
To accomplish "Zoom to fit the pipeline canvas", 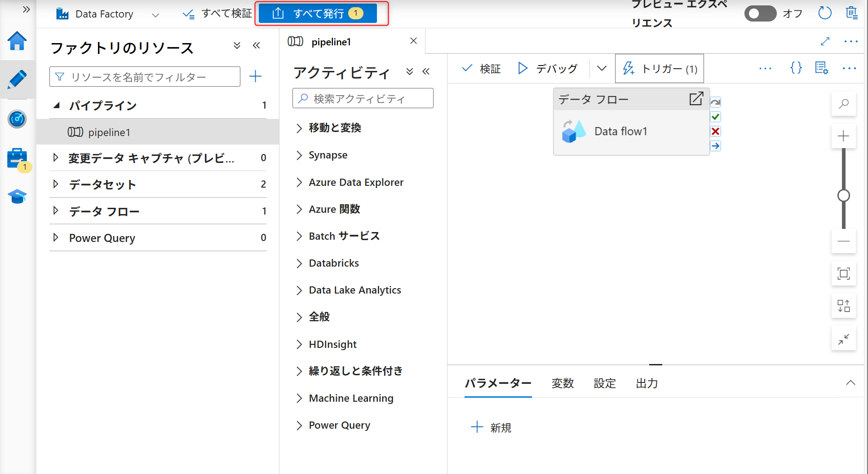I will pyautogui.click(x=844, y=273).
